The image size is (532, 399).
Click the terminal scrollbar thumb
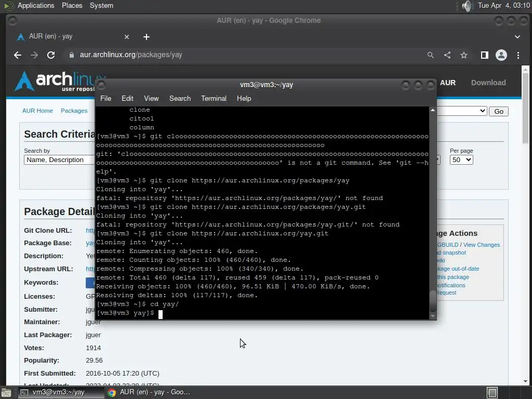point(433,301)
